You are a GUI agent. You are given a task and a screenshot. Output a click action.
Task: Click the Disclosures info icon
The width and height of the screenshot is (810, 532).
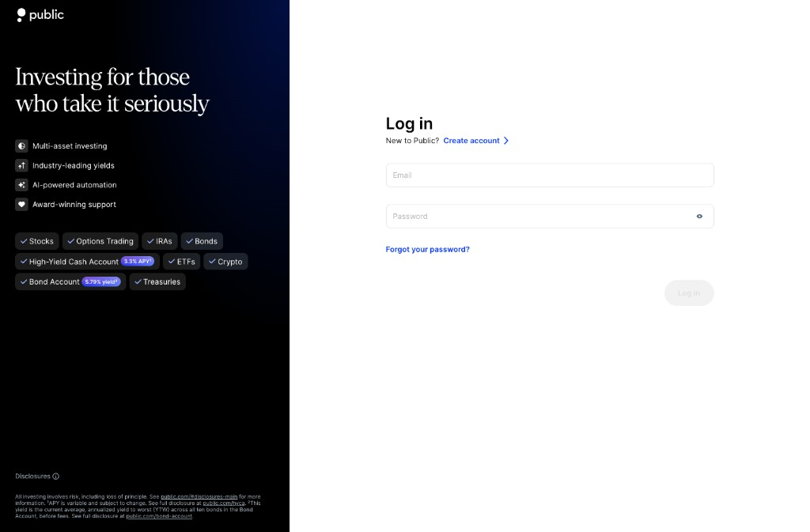click(56, 477)
